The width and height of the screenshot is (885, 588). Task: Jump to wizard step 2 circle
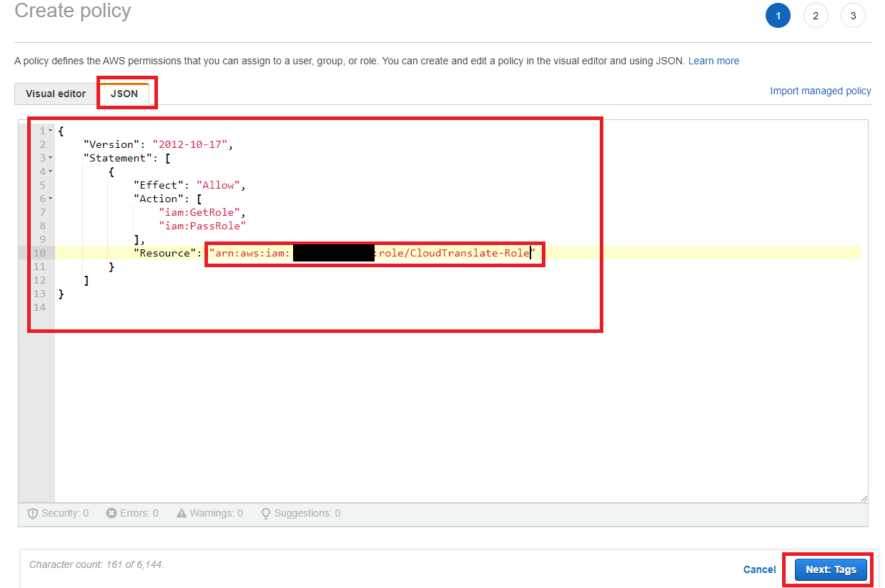[x=816, y=16]
